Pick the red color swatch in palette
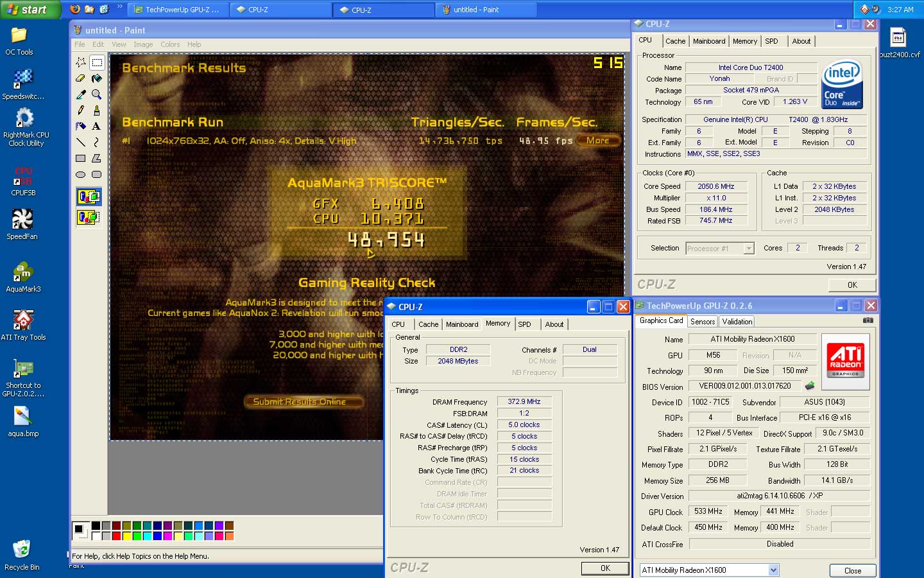Image resolution: width=924 pixels, height=578 pixels. pyautogui.click(x=116, y=536)
